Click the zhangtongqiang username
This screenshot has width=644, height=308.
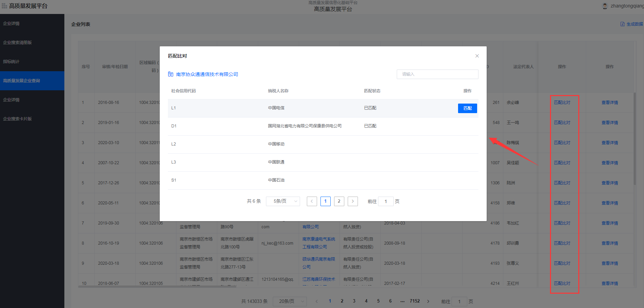(x=627, y=6)
